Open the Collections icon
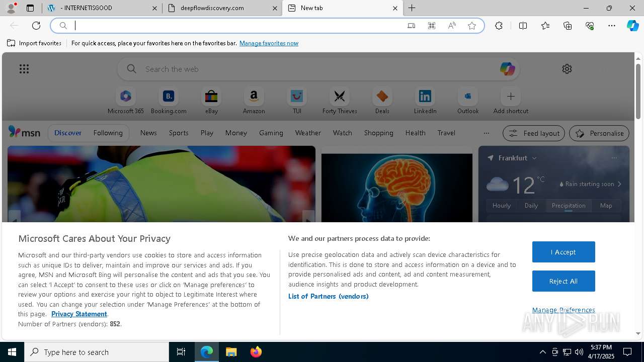 (568, 26)
